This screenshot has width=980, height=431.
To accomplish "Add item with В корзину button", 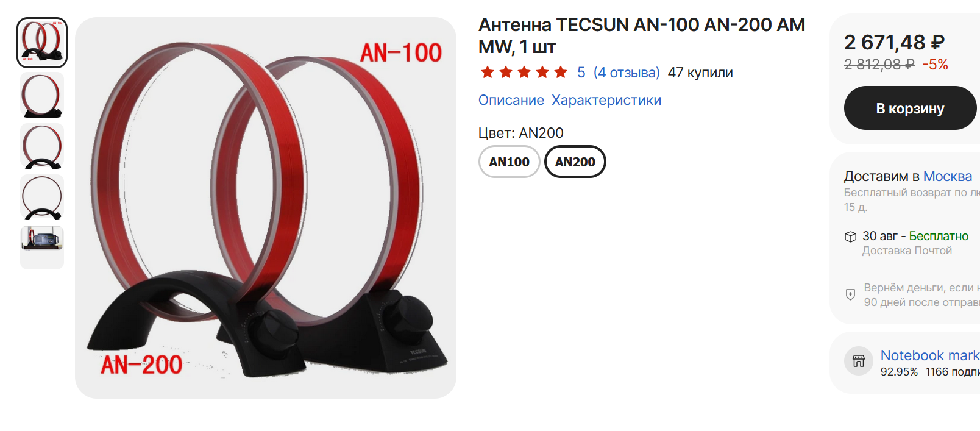I will coord(910,108).
